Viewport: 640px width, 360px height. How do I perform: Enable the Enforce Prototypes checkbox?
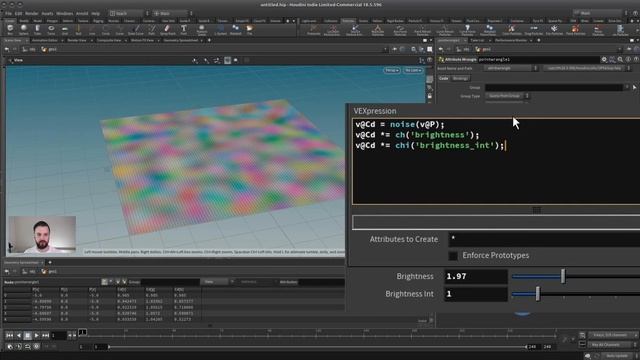pos(453,256)
